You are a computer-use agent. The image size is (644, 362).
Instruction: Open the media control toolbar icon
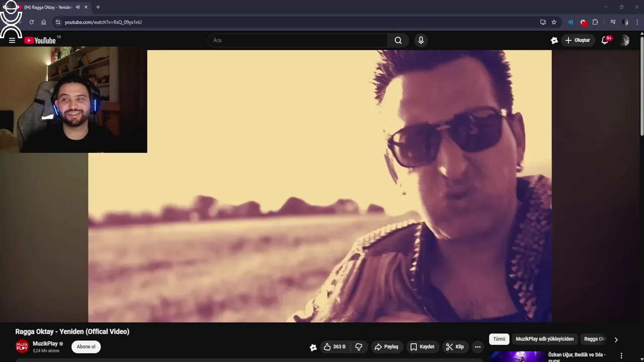(x=613, y=22)
